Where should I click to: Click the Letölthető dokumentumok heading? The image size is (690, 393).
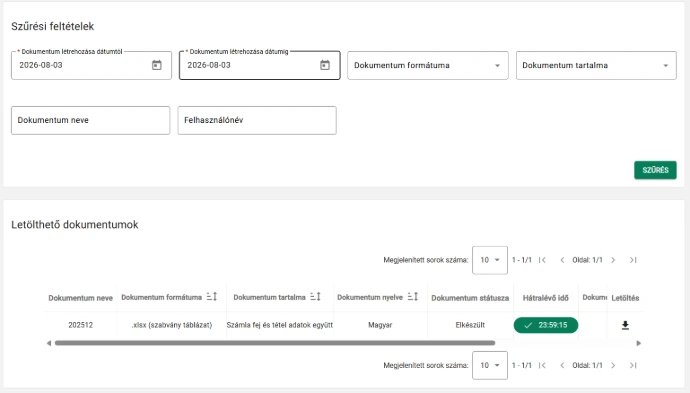(75, 224)
